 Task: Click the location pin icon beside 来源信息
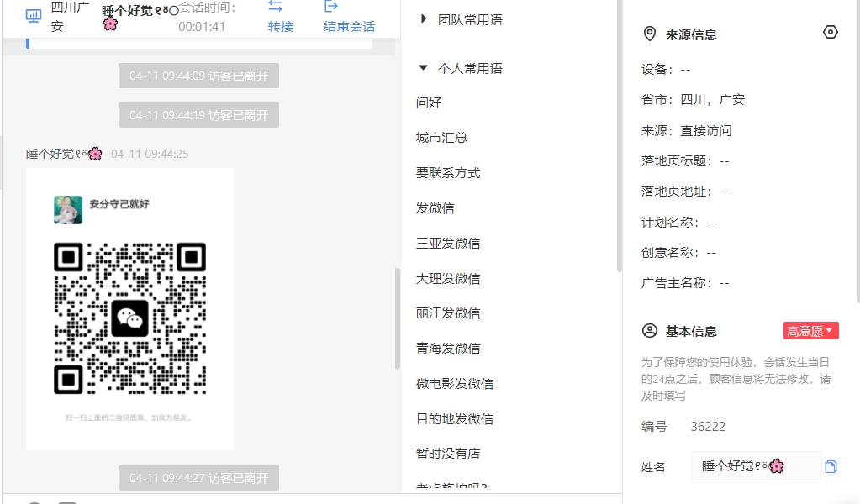[x=649, y=34]
